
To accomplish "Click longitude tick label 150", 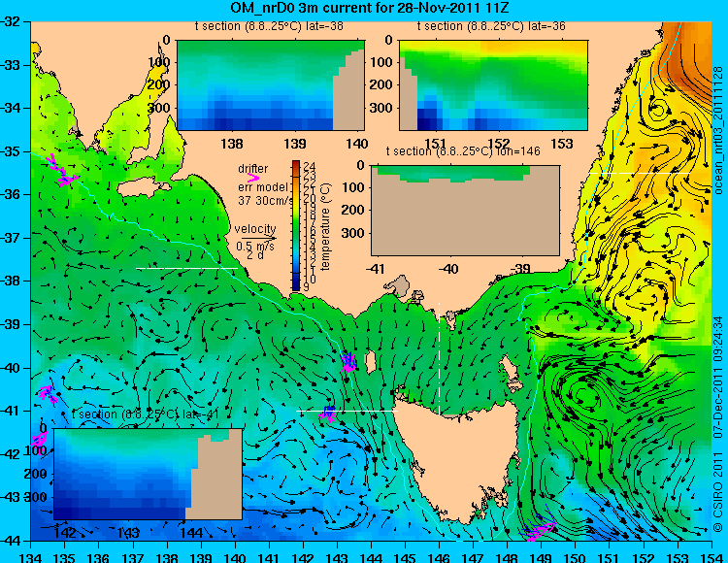I will click(x=576, y=557).
